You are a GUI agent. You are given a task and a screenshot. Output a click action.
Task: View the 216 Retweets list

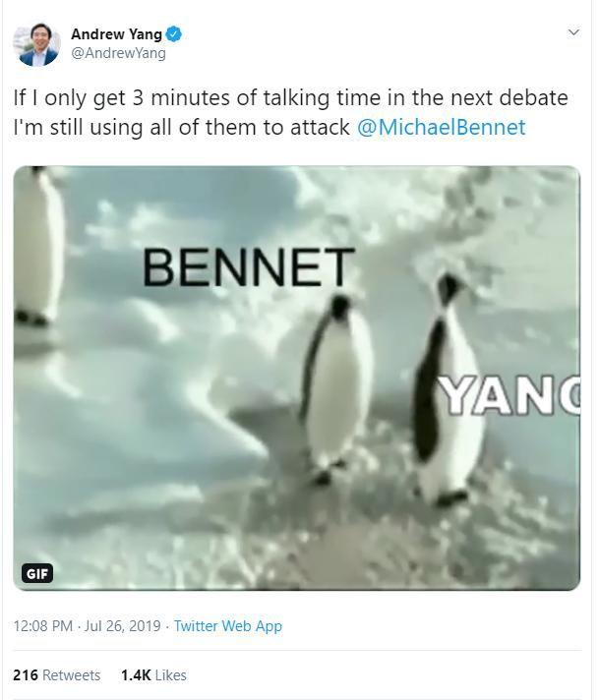click(x=57, y=675)
